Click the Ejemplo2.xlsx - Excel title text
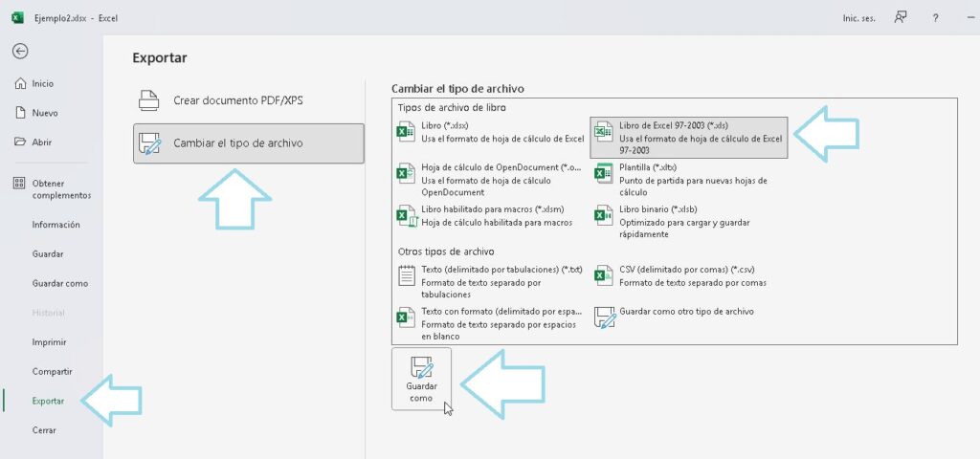This screenshot has height=459, width=980. click(x=76, y=18)
